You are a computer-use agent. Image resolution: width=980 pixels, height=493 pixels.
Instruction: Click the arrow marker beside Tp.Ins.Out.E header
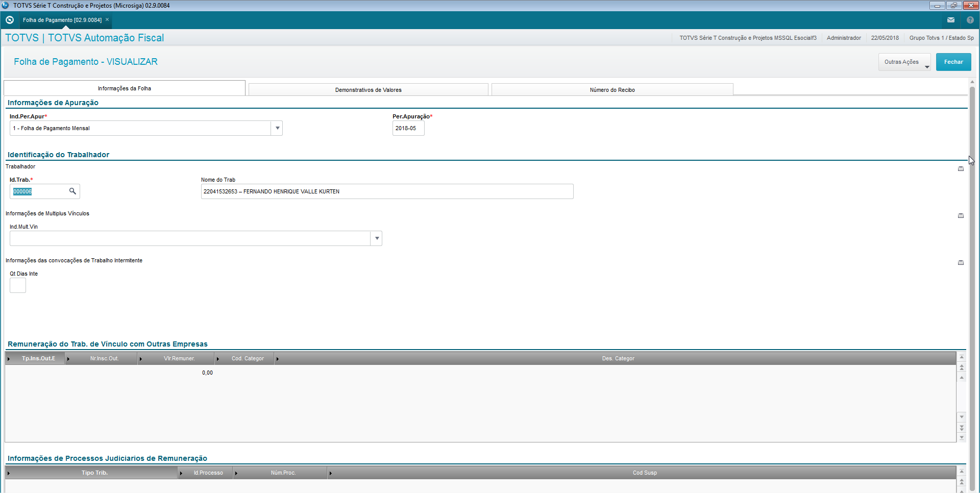9,359
